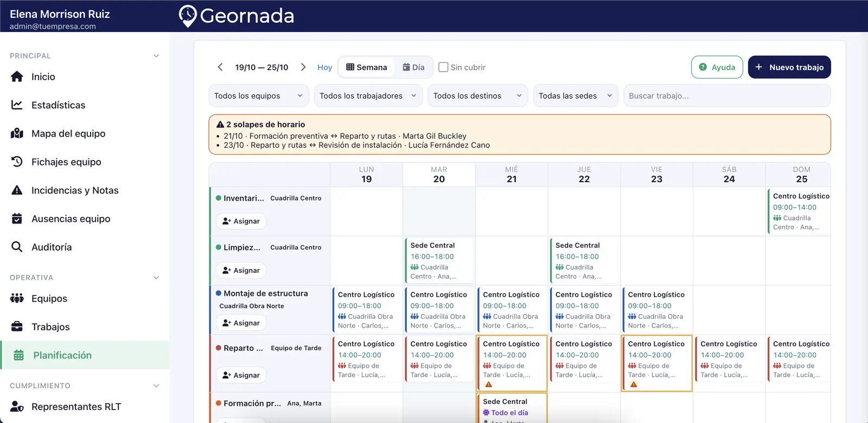Open Mapa del equipo in the sidebar
The width and height of the screenshot is (868, 423).
tap(85, 133)
